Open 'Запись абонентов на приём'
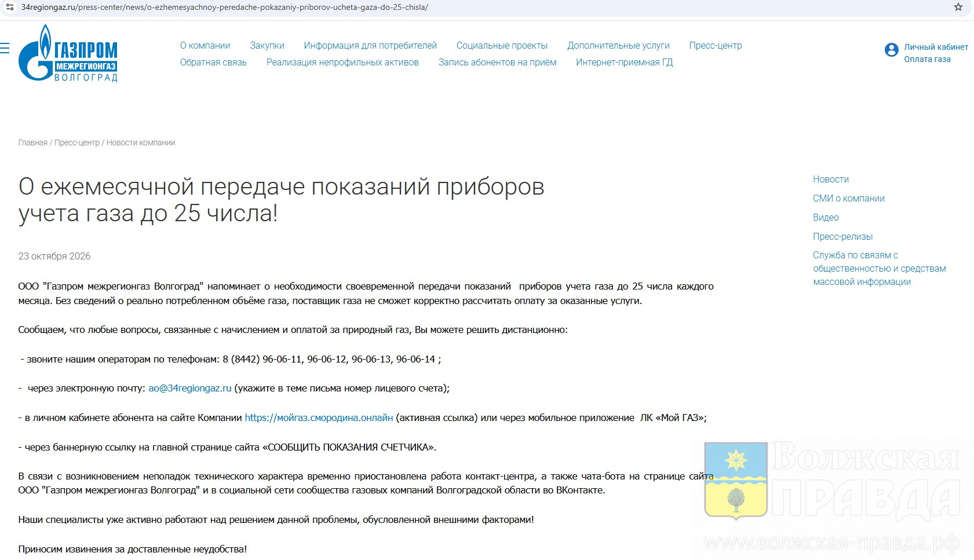This screenshot has width=974, height=560. point(497,63)
